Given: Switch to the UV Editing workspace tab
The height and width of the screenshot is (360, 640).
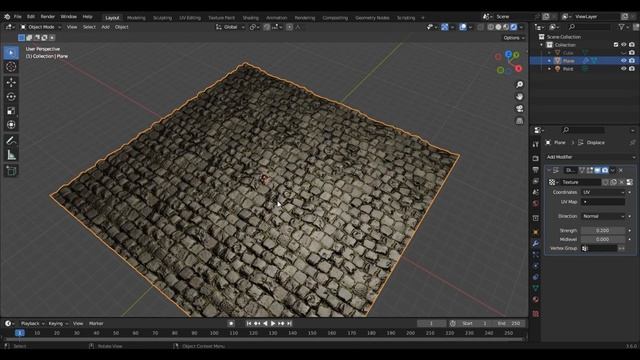Looking at the screenshot, I should 190,18.
